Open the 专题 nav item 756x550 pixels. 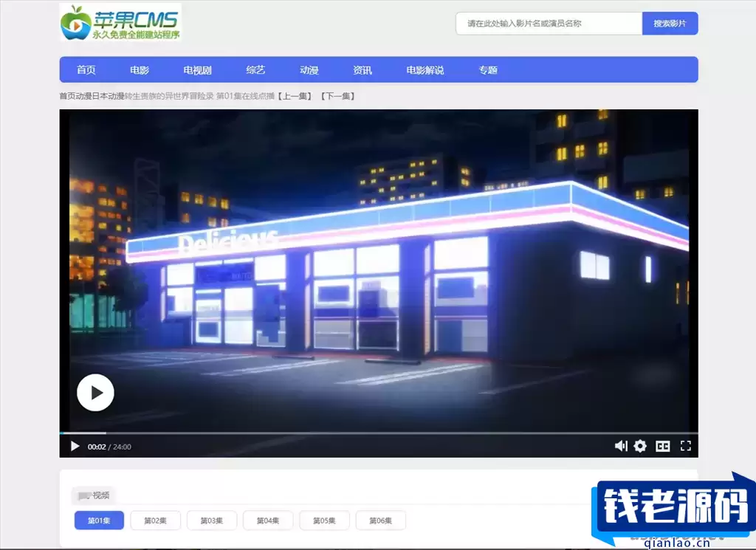[x=488, y=70]
